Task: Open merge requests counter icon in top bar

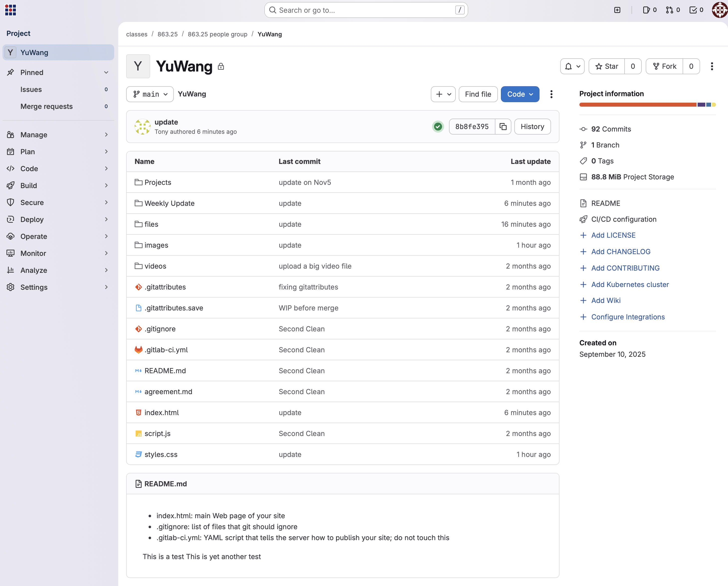Action: [x=673, y=10]
